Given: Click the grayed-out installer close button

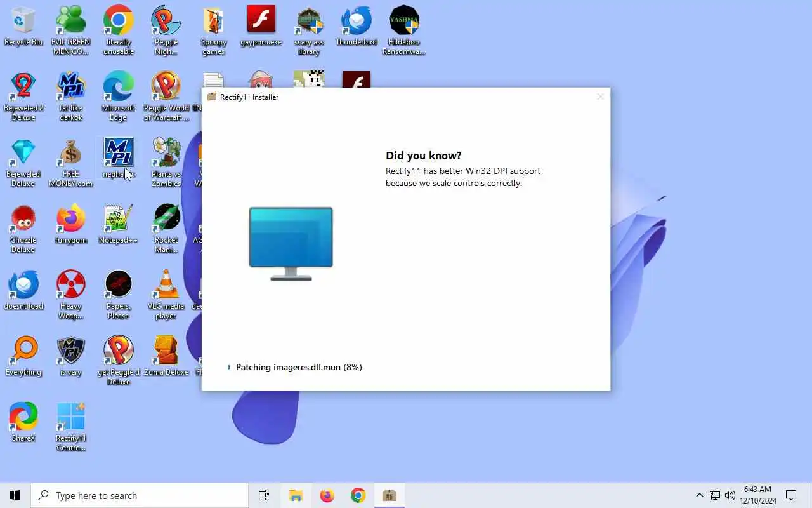Looking at the screenshot, I should (x=600, y=97).
